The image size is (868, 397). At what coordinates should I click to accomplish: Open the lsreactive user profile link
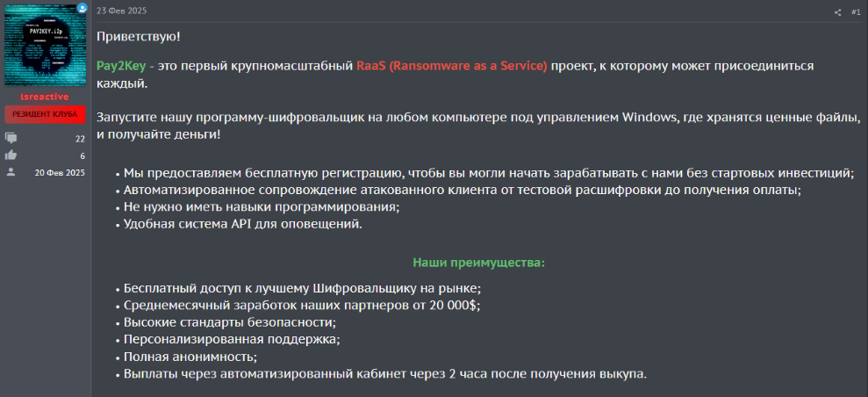pos(45,97)
